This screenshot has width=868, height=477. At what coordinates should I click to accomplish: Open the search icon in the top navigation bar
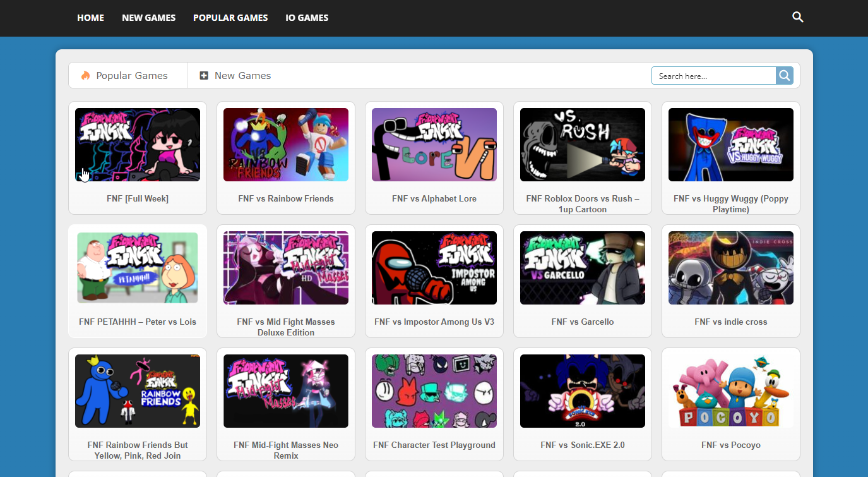pos(798,18)
